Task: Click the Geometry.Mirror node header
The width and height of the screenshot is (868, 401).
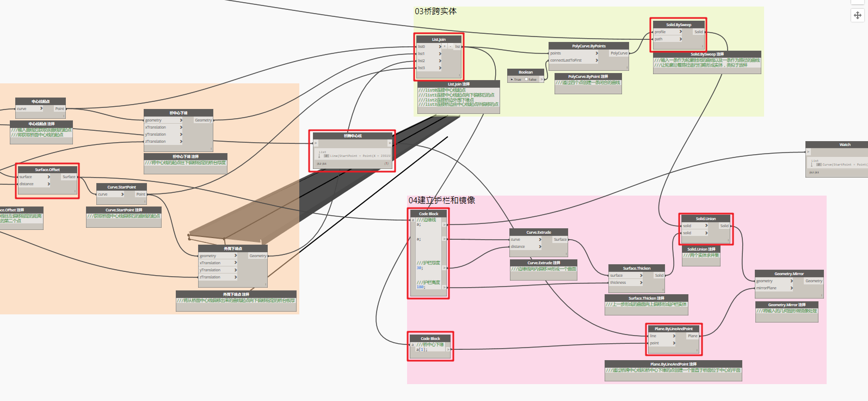Action: point(789,274)
